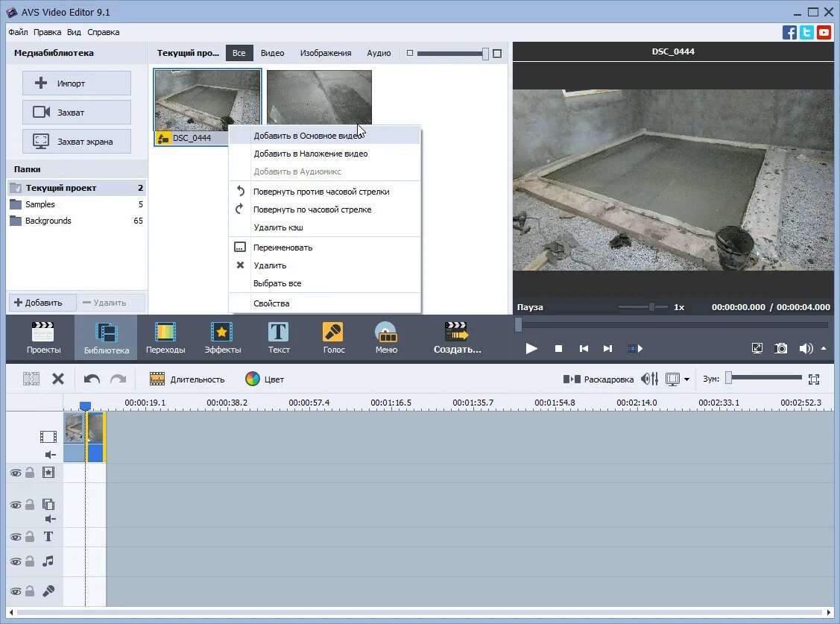Viewport: 840px width, 624px height.
Task: Click the Захват экрана button
Action: (77, 142)
